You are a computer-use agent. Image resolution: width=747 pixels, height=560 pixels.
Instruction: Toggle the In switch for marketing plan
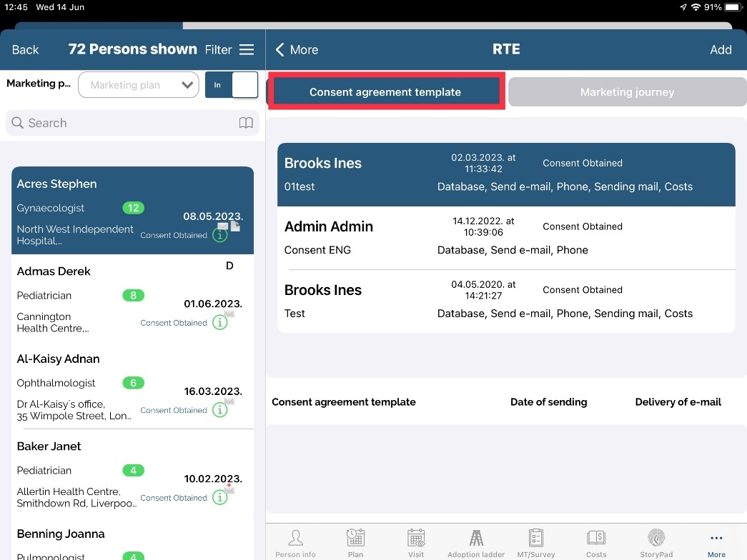pos(231,85)
